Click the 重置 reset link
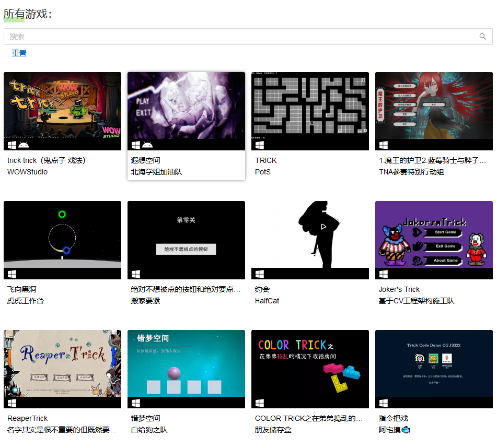497x448 pixels. pyautogui.click(x=19, y=53)
